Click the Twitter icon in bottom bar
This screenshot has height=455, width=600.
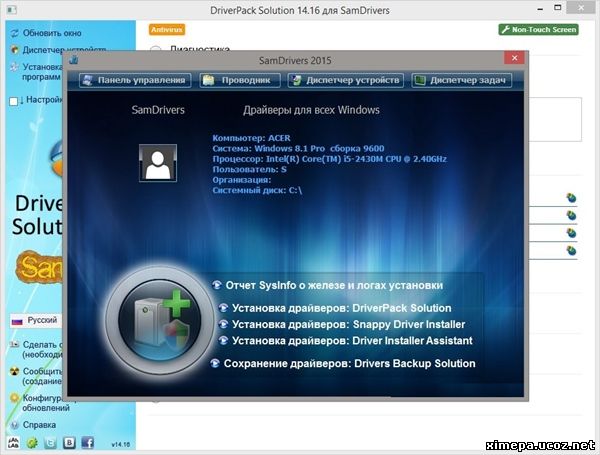click(x=51, y=442)
